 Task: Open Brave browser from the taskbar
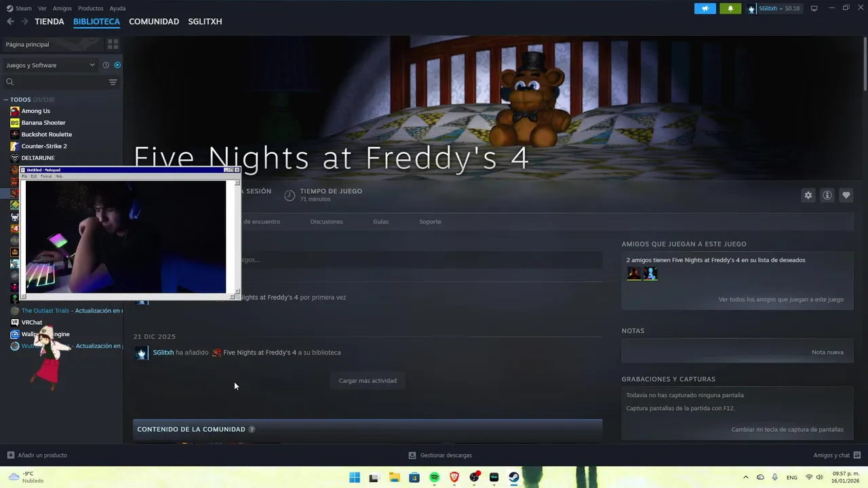[454, 477]
